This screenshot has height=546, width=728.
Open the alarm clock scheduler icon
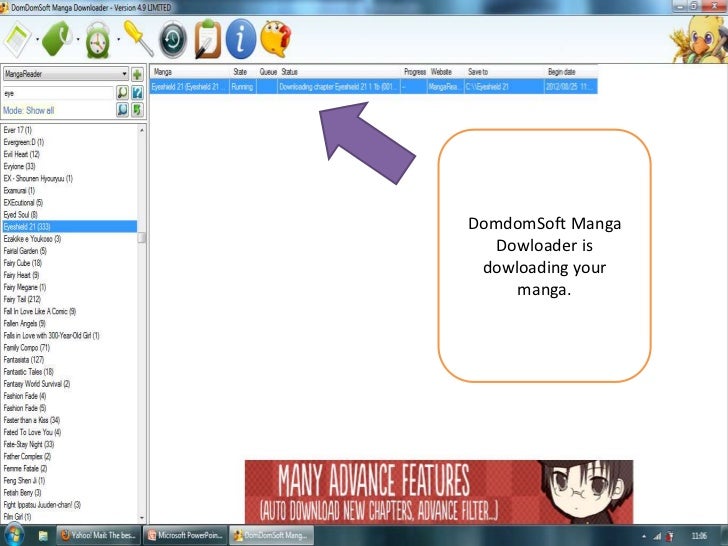click(x=98, y=40)
